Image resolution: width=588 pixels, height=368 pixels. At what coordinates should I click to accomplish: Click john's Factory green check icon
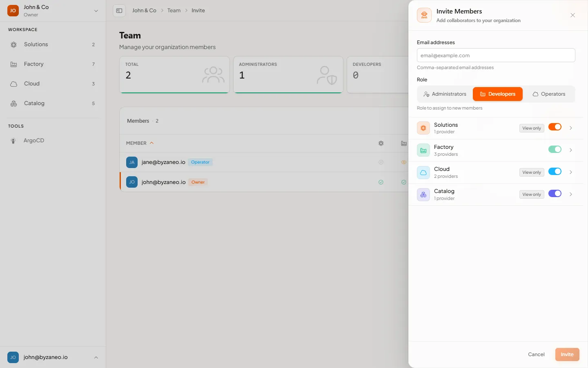404,182
